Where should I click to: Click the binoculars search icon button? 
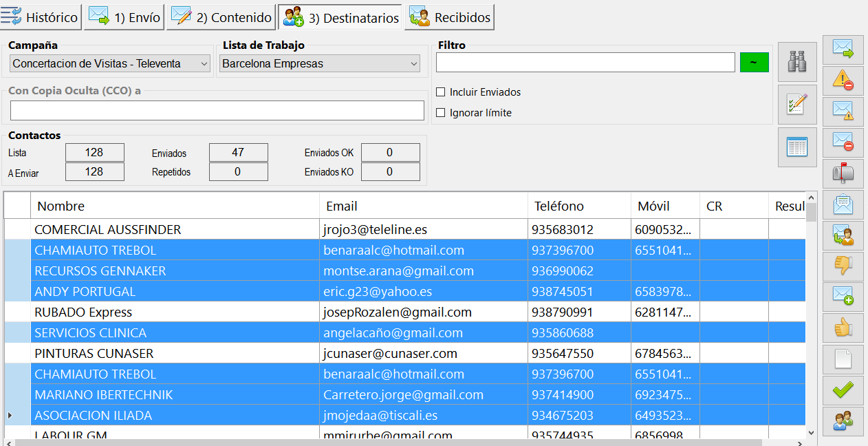tap(797, 62)
